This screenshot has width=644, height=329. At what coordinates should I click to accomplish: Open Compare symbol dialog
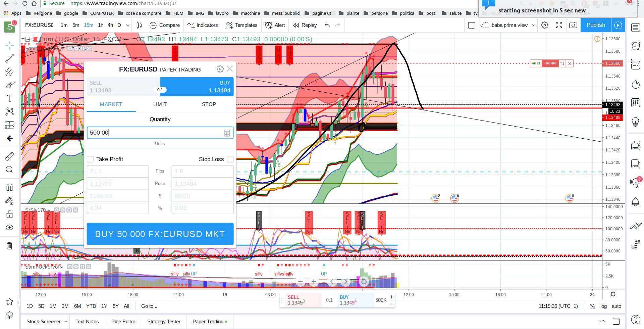point(165,25)
